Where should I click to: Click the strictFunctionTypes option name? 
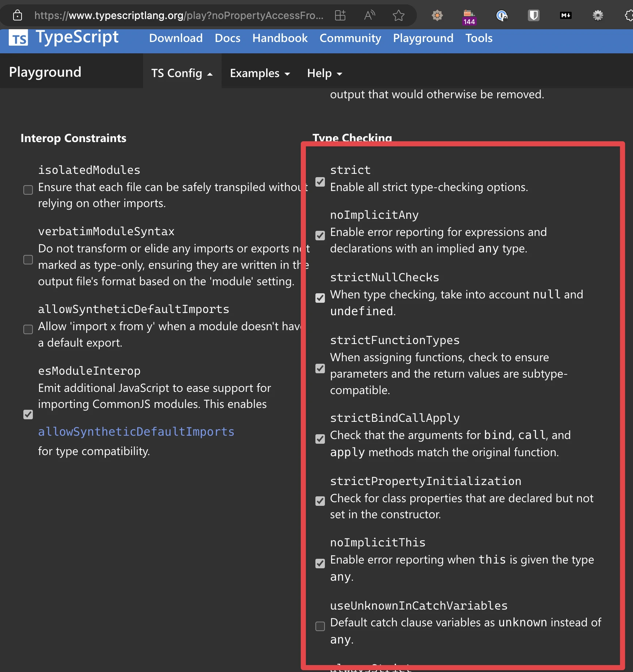(x=395, y=340)
